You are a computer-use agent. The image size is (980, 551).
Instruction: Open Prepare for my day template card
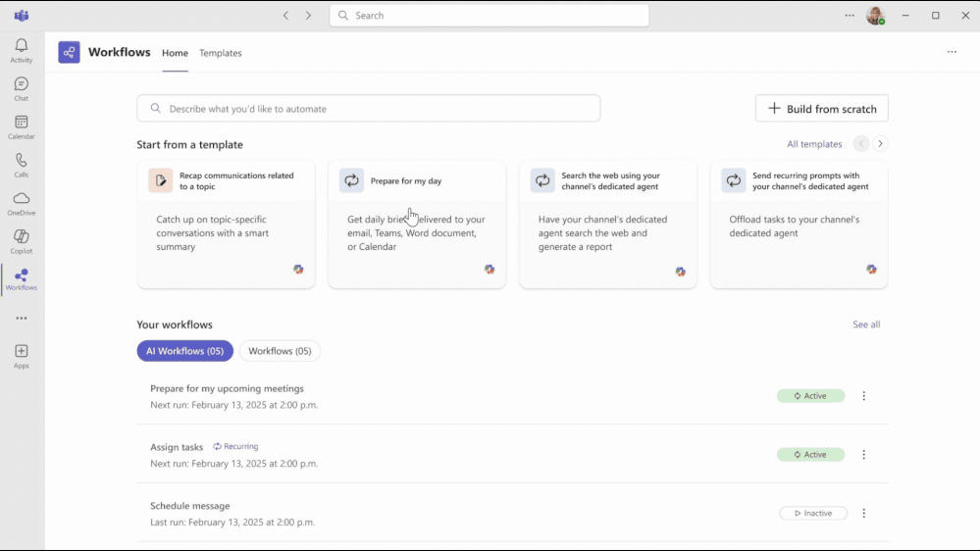[417, 225]
